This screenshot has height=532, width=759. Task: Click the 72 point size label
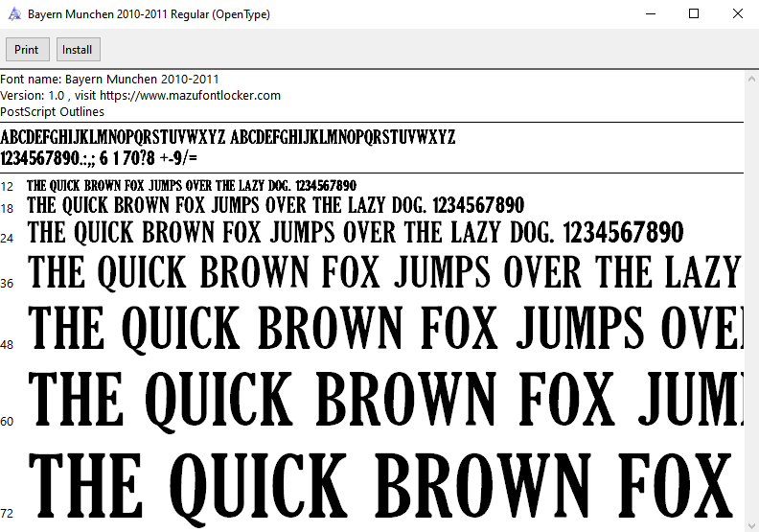8,514
